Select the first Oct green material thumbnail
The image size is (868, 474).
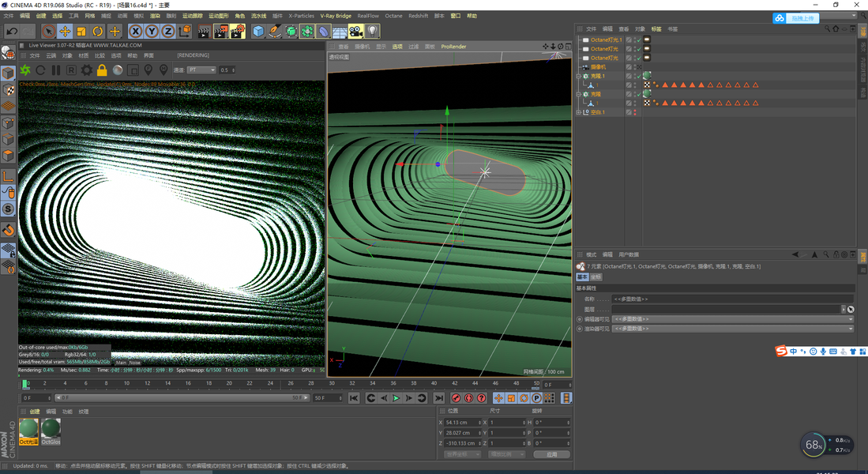28,431
